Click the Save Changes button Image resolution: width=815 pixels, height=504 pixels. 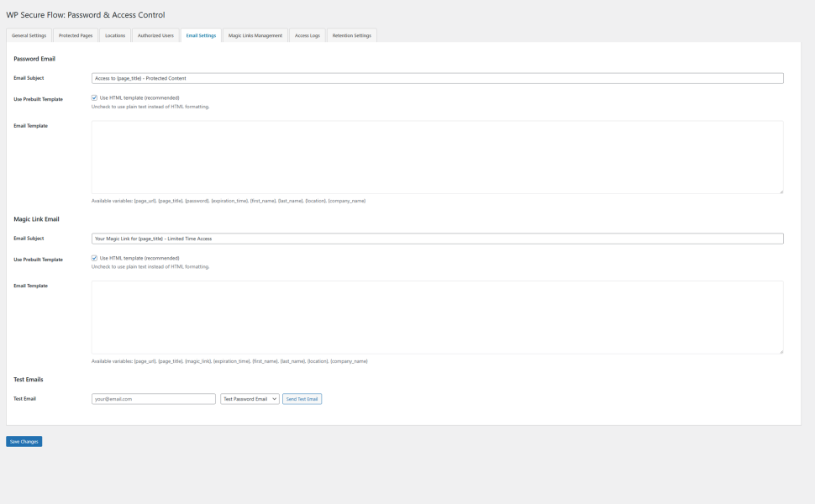[24, 442]
